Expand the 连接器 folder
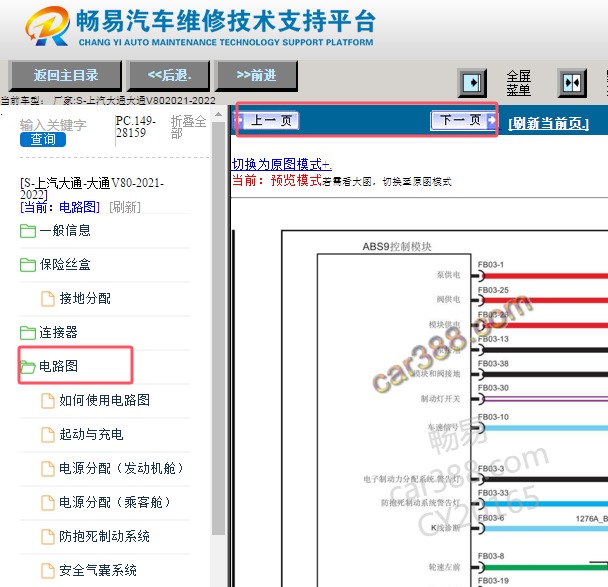Viewport: 608px width, 587px height. tap(58, 332)
